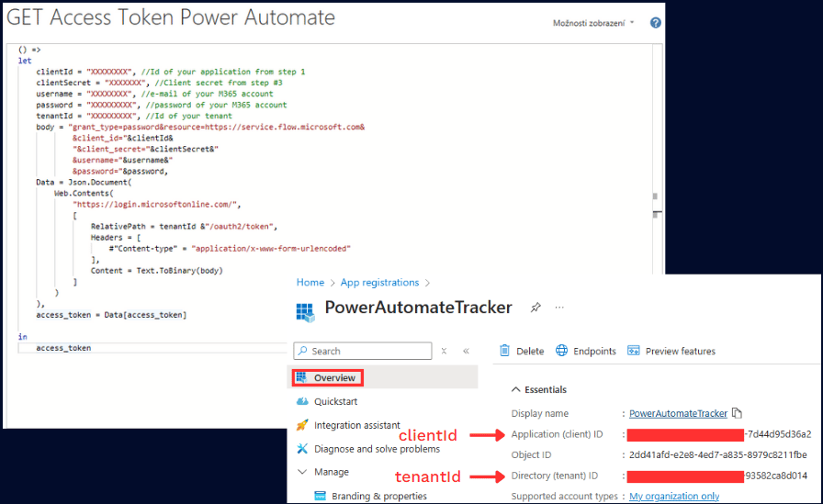
Task: Open Integration assistant in the sidebar
Action: (357, 425)
